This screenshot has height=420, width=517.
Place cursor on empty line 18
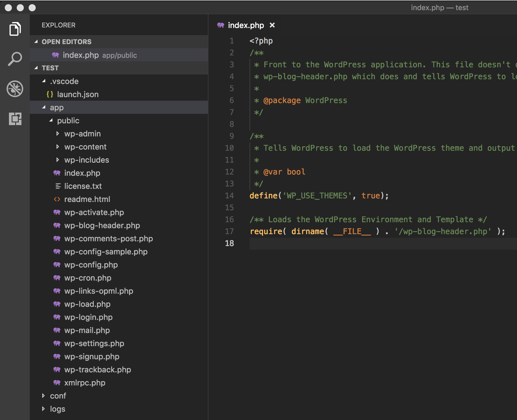(357, 243)
